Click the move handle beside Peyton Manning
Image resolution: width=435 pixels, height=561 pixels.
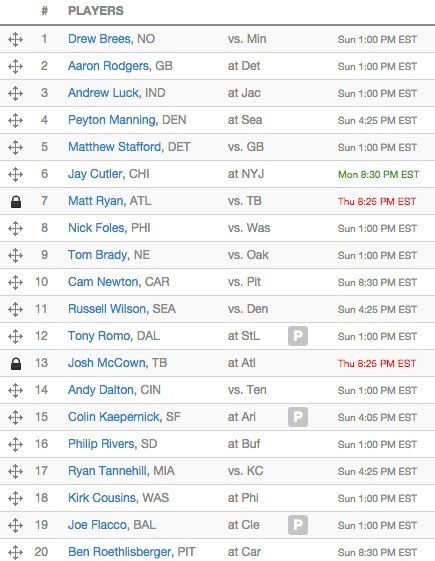pyautogui.click(x=15, y=120)
